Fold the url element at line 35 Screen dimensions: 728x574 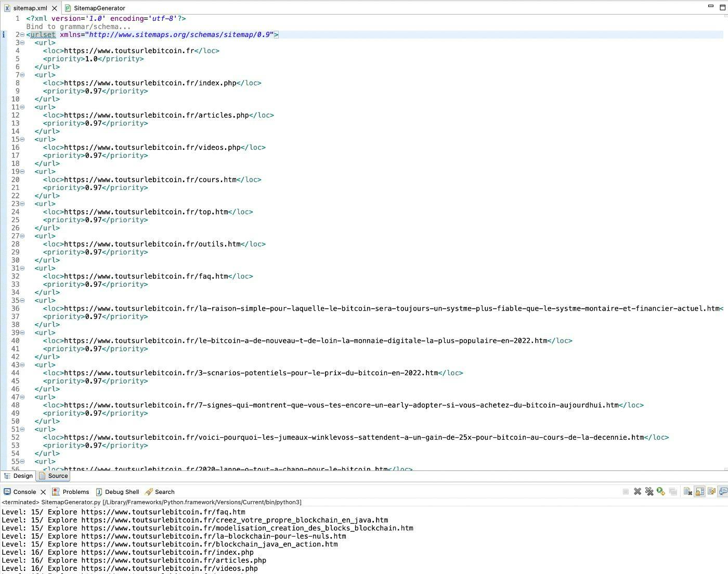pyautogui.click(x=22, y=300)
